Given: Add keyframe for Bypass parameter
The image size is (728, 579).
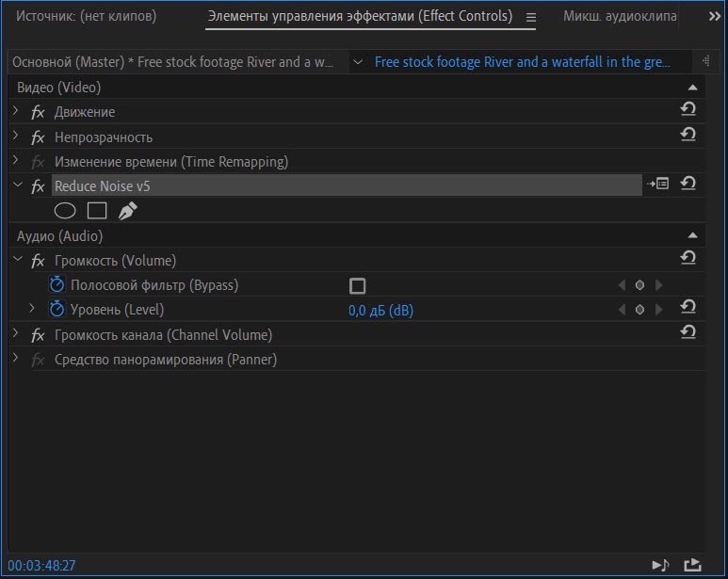Looking at the screenshot, I should (x=639, y=285).
